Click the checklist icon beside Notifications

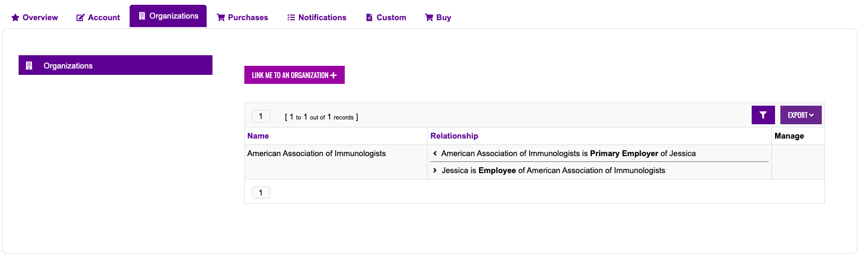291,18
